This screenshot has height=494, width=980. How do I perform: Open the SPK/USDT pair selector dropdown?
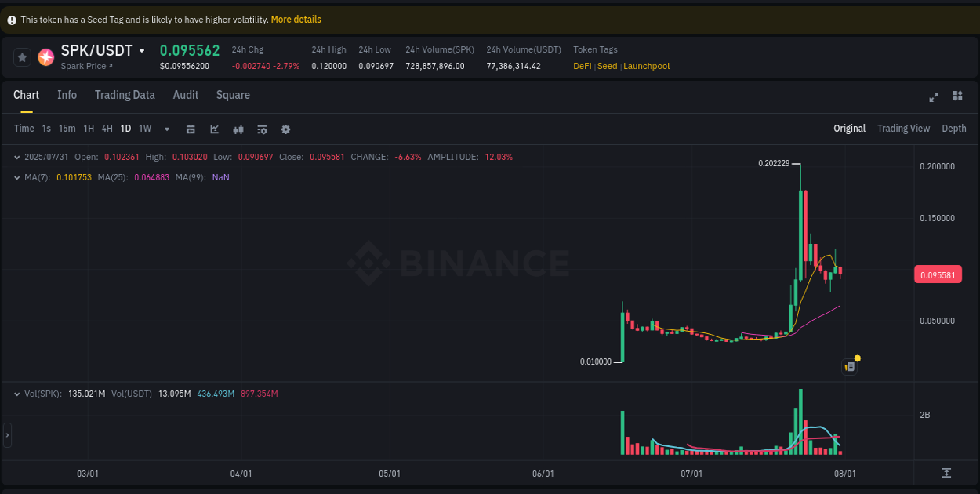click(x=143, y=50)
